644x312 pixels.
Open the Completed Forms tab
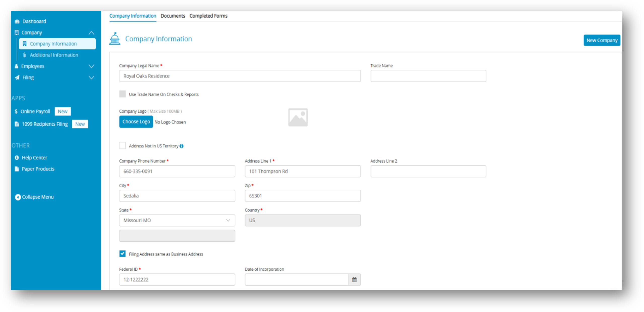point(208,16)
